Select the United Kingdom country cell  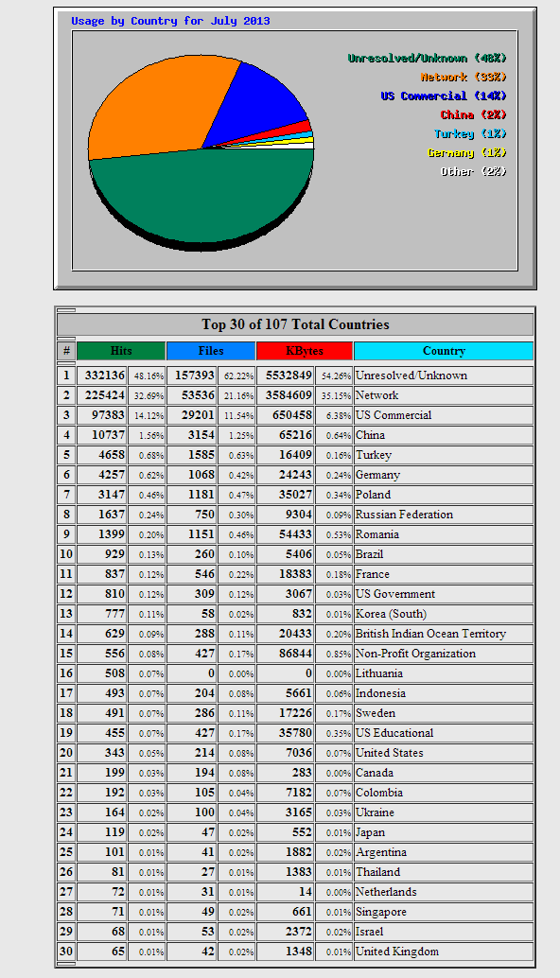point(444,952)
